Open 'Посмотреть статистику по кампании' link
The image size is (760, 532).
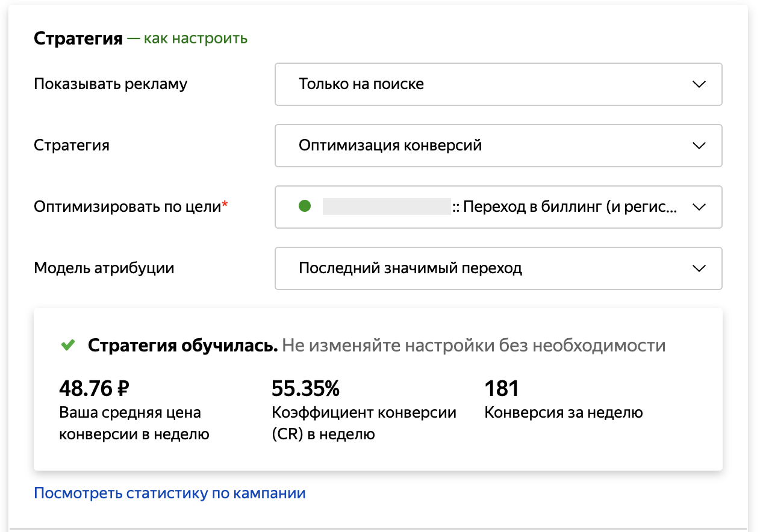(x=170, y=493)
